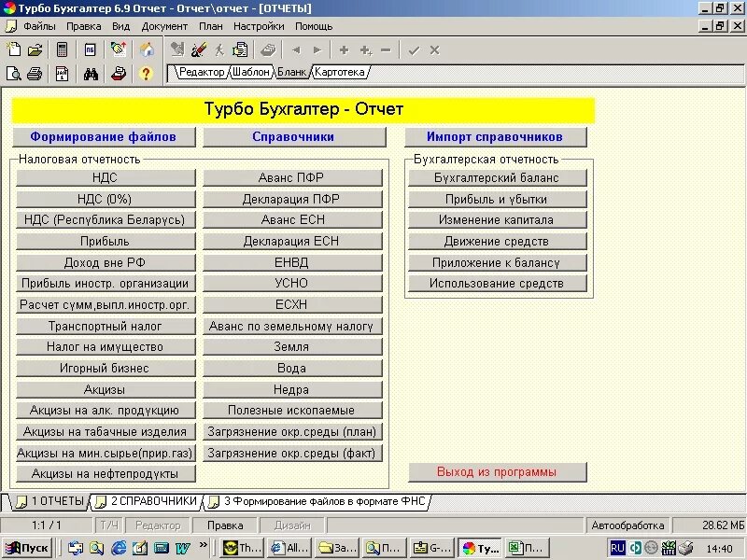Switch to 2 СПРАВОЧНИКИ document tab
747x560 pixels.
(x=147, y=501)
